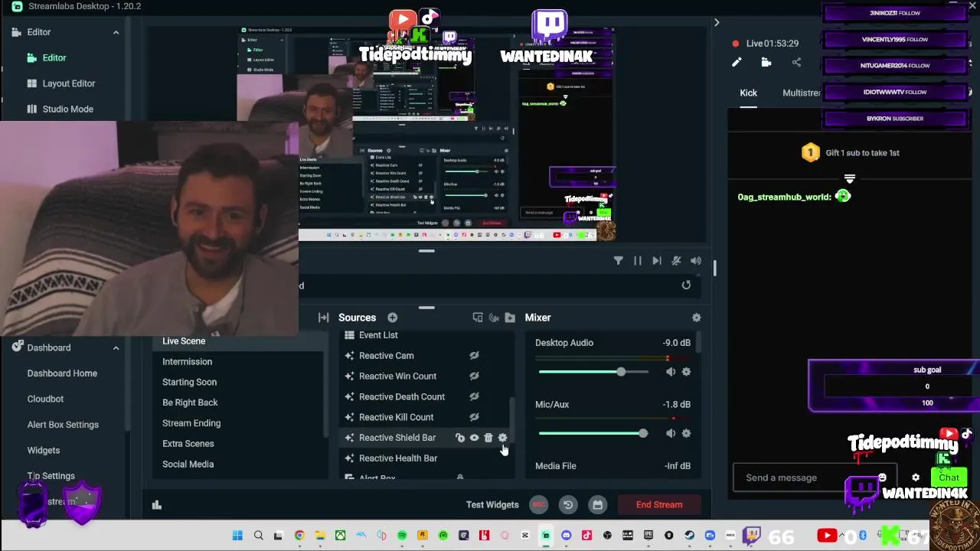This screenshot has height=551, width=980.
Task: Open Mixer settings gear beside Mixer title
Action: click(x=696, y=318)
